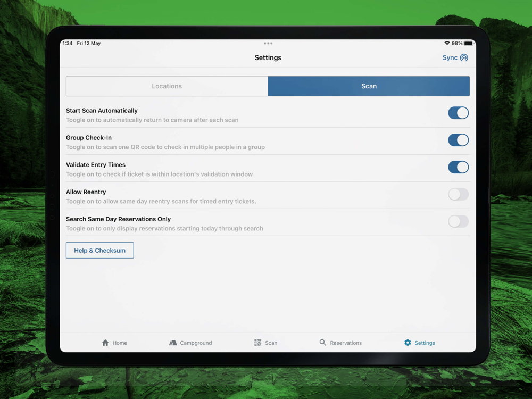Select the Settings label in bottom bar
This screenshot has width=532, height=399.
tap(425, 343)
